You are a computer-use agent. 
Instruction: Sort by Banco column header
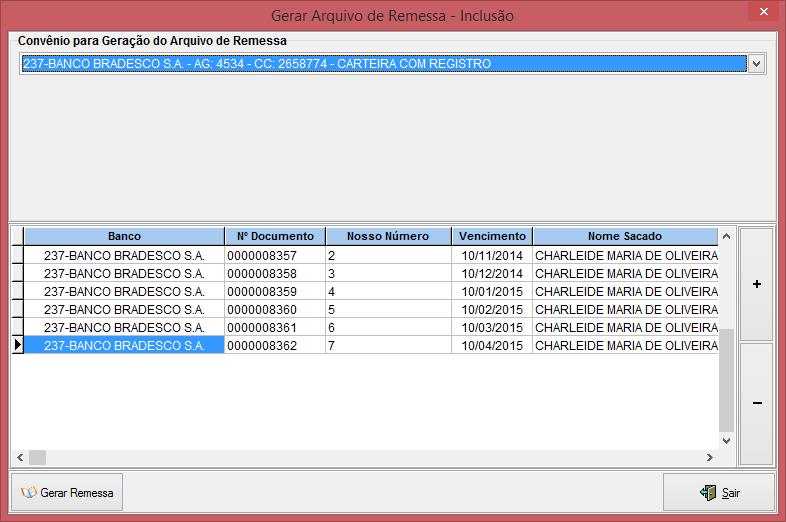point(124,236)
